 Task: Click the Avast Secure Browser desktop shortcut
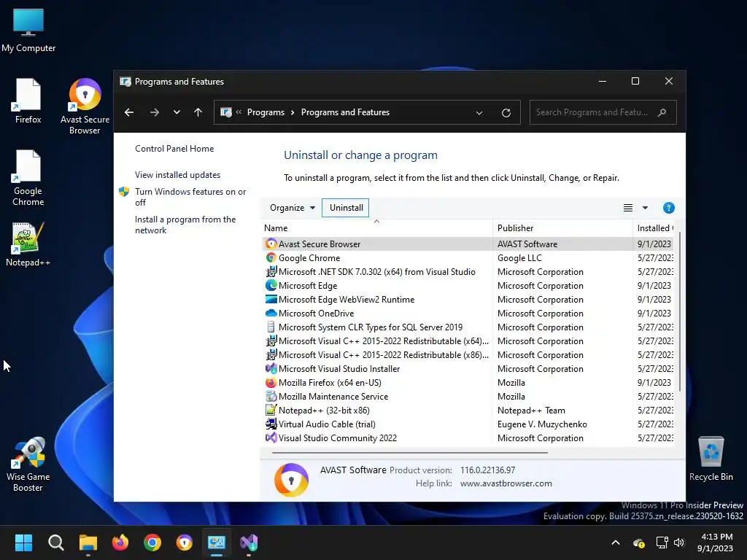pyautogui.click(x=85, y=106)
